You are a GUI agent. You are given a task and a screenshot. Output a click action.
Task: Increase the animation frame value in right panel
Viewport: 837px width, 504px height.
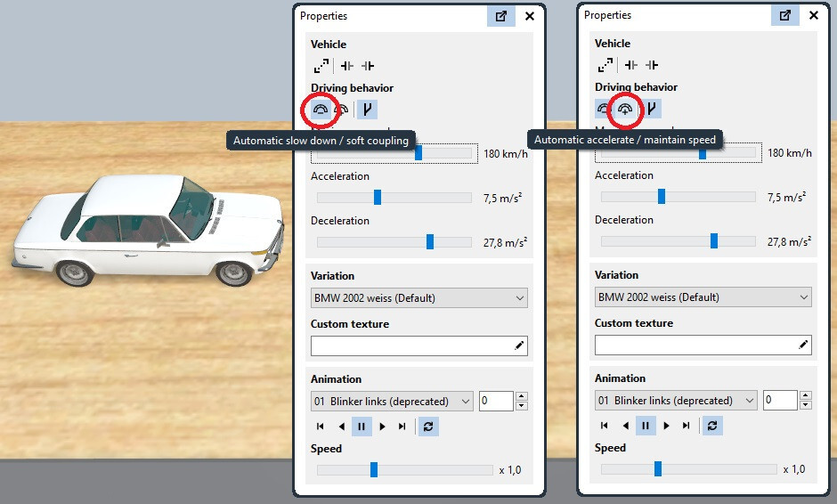[806, 395]
